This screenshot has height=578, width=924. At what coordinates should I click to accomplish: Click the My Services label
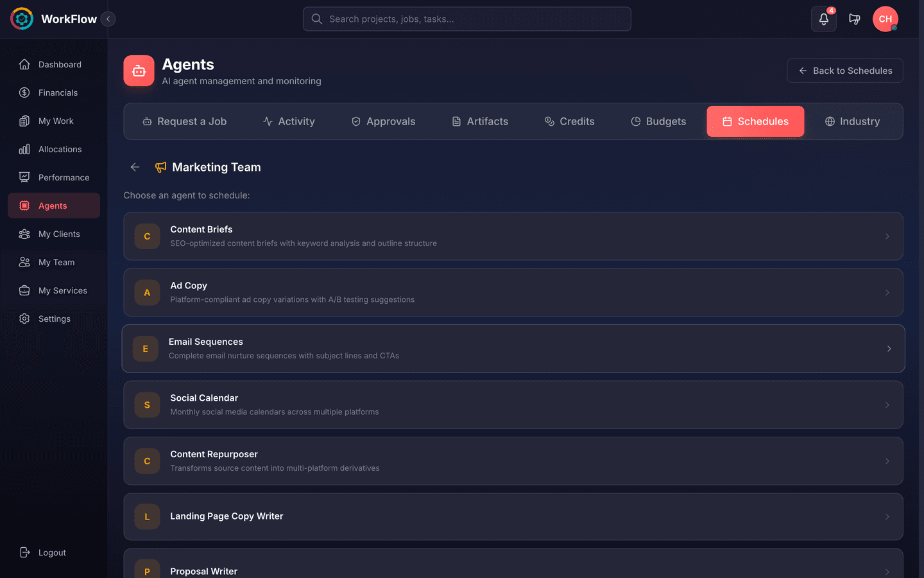pyautogui.click(x=63, y=290)
